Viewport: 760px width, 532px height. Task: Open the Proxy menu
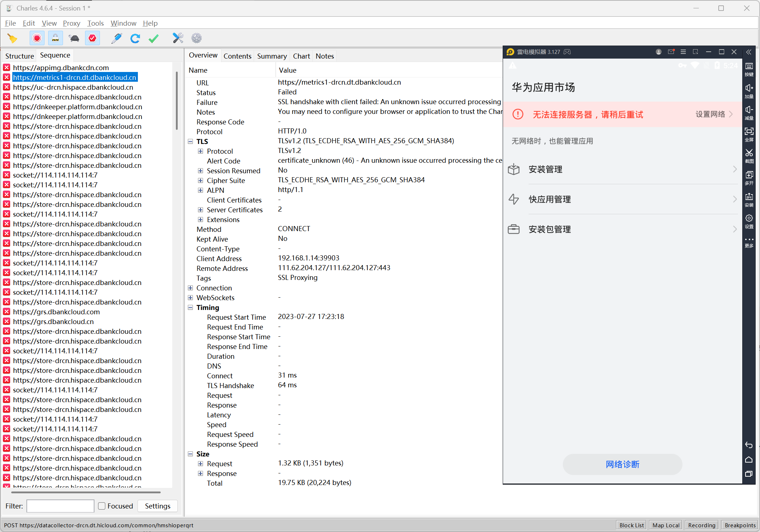point(71,23)
